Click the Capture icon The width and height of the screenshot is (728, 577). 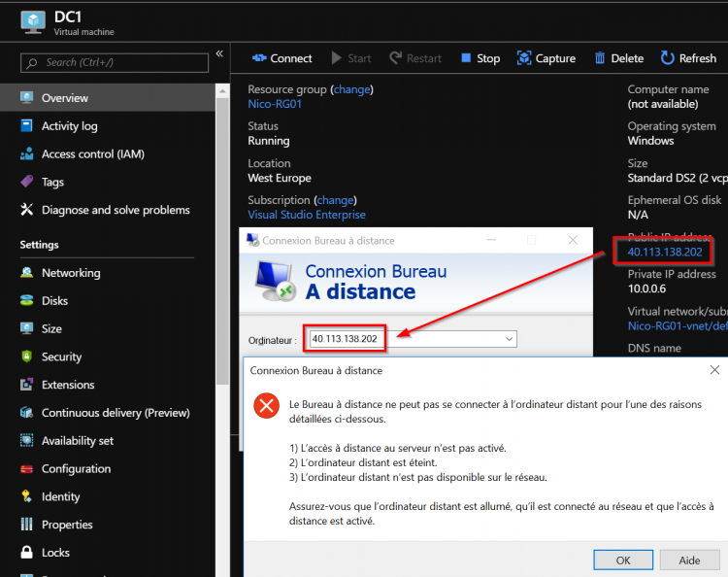(x=524, y=58)
